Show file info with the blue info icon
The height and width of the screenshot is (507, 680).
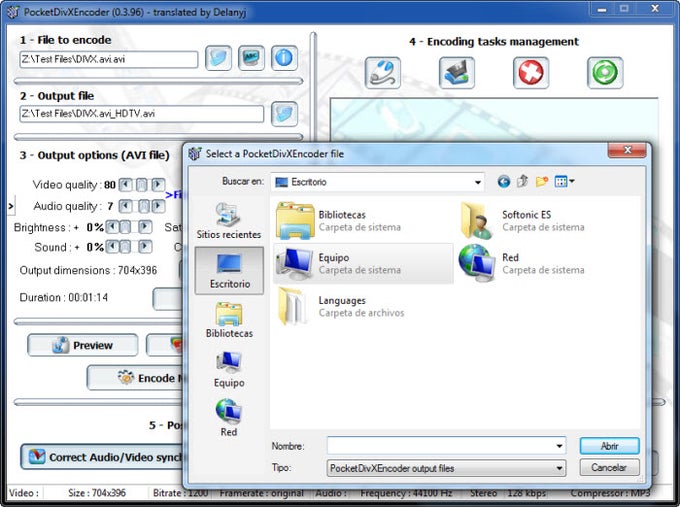284,58
